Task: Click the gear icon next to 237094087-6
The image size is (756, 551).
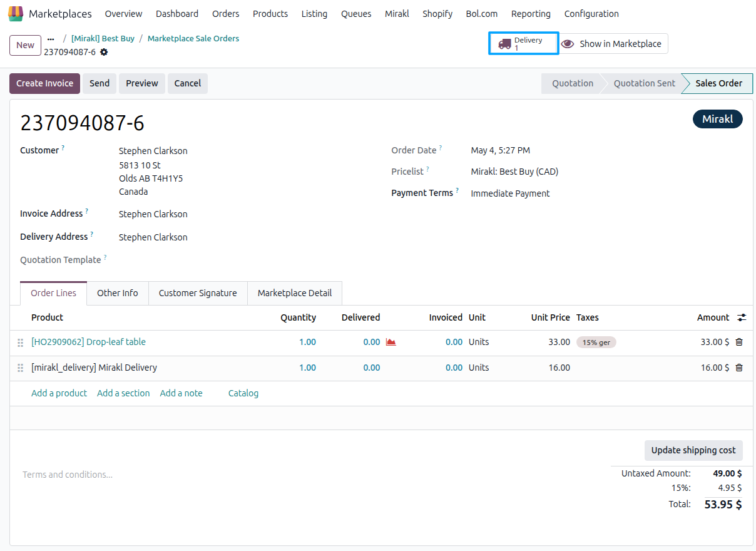Action: (x=104, y=52)
